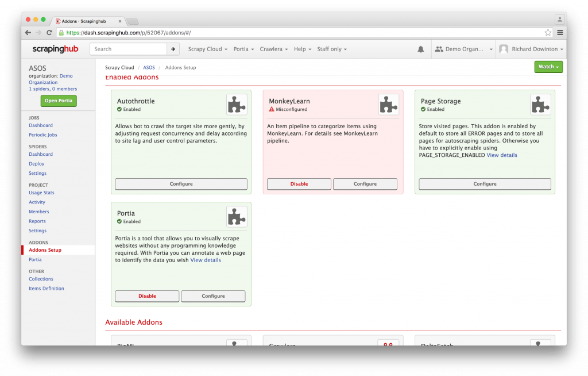
Task: Configure the MonkeyLearn addon
Action: (365, 184)
